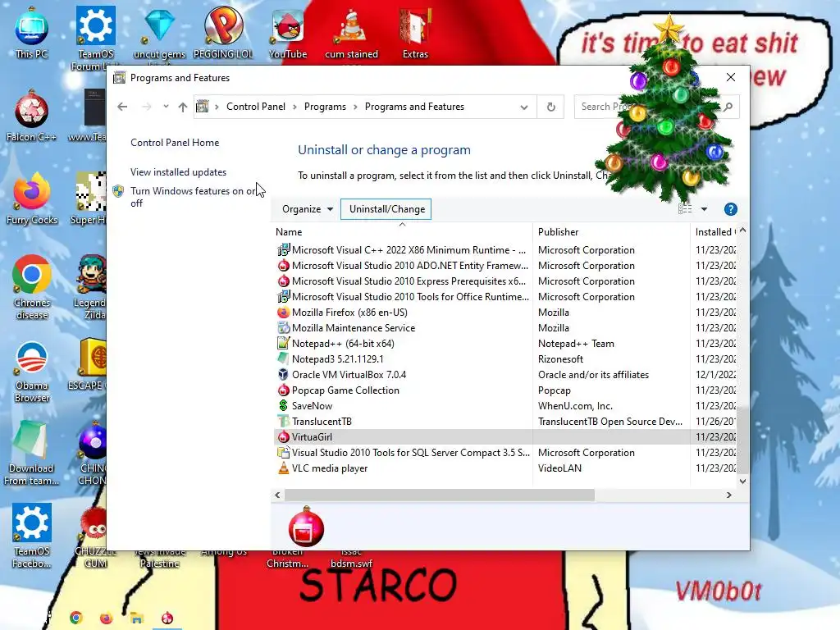Open the help question mark icon

(x=730, y=209)
